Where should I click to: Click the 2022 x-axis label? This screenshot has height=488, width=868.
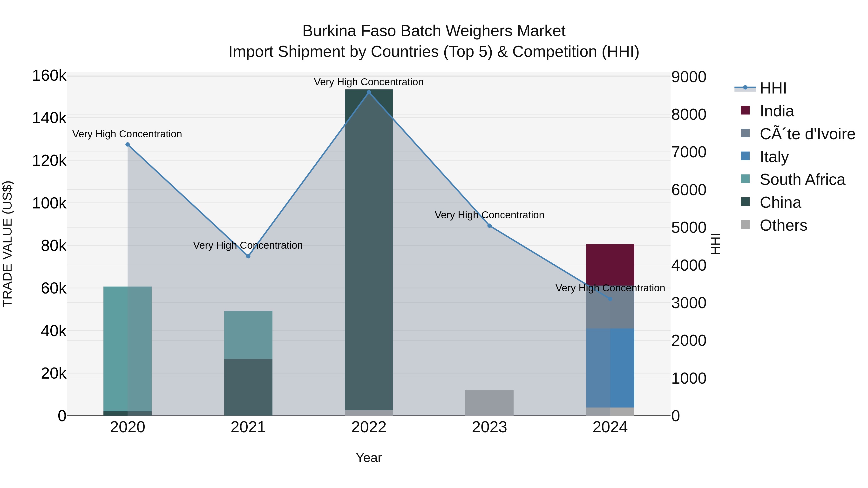click(x=369, y=427)
